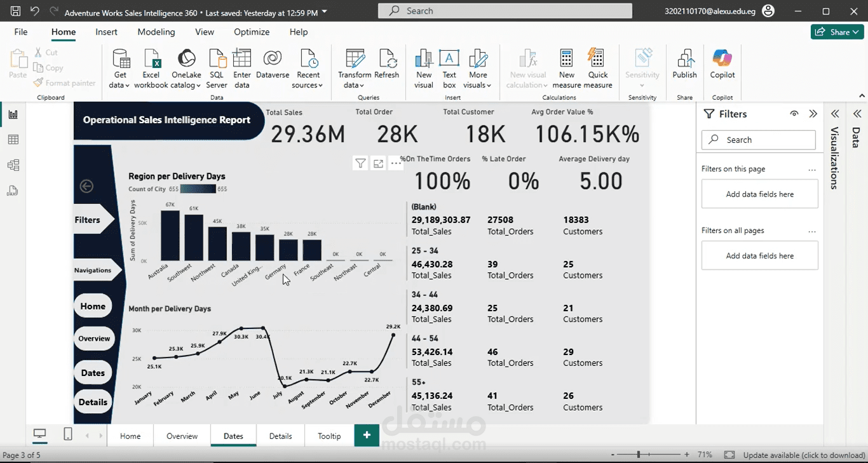Viewport: 868px width, 463px height.
Task: Open Filters on this page options
Action: point(812,170)
